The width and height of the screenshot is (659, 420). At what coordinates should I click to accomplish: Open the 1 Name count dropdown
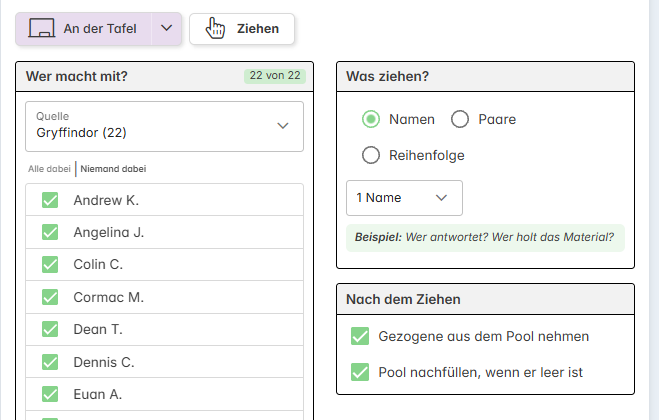click(x=404, y=198)
